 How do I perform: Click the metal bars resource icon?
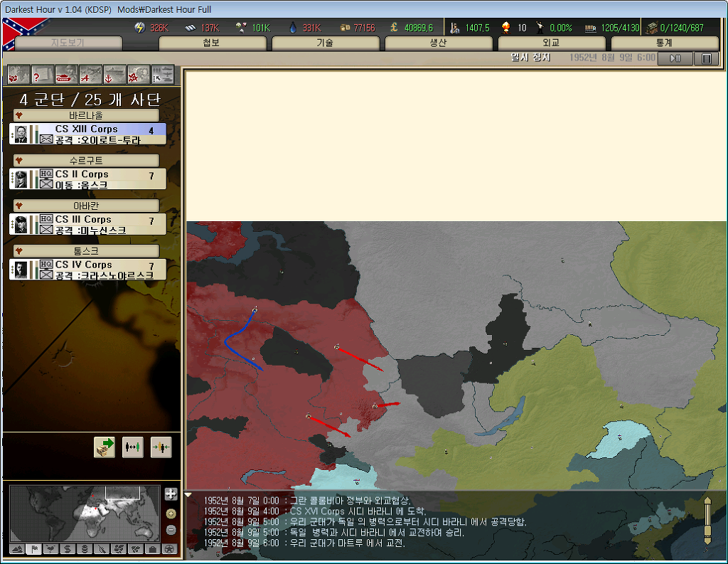191,28
